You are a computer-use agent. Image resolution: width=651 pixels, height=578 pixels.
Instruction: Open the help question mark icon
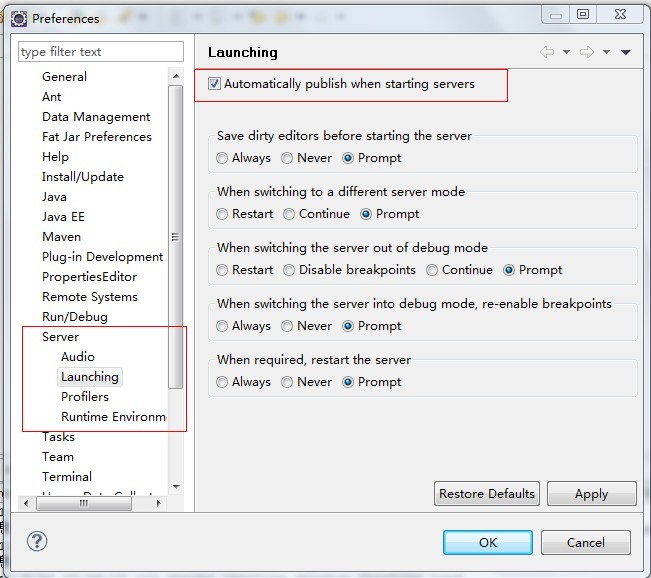pyautogui.click(x=37, y=541)
